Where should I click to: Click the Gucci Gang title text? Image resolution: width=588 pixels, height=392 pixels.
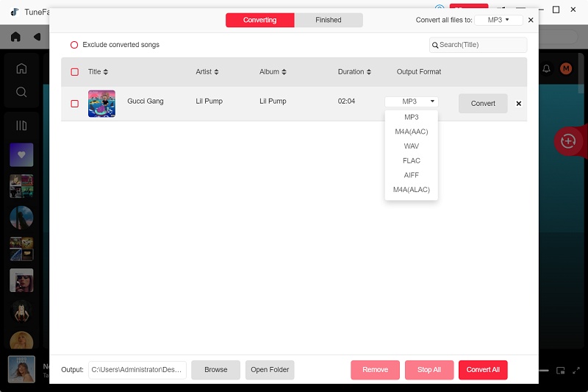[x=145, y=101]
